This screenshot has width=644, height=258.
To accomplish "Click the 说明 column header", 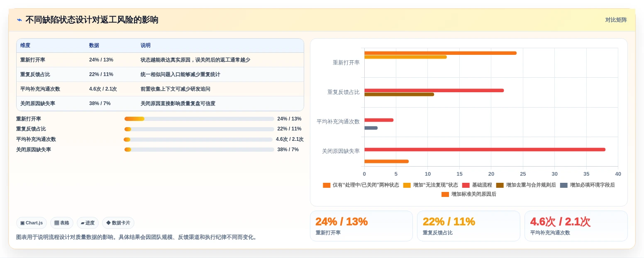I will 146,45.
